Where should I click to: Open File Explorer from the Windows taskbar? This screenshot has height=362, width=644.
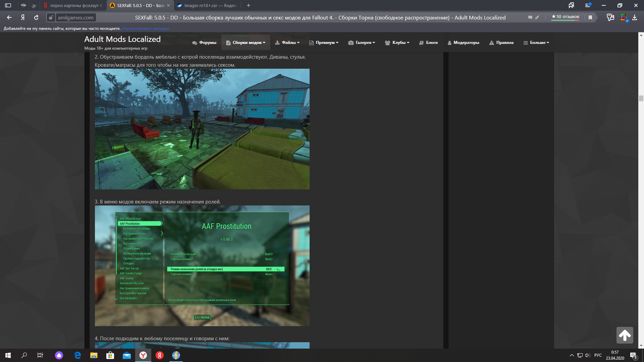94,355
